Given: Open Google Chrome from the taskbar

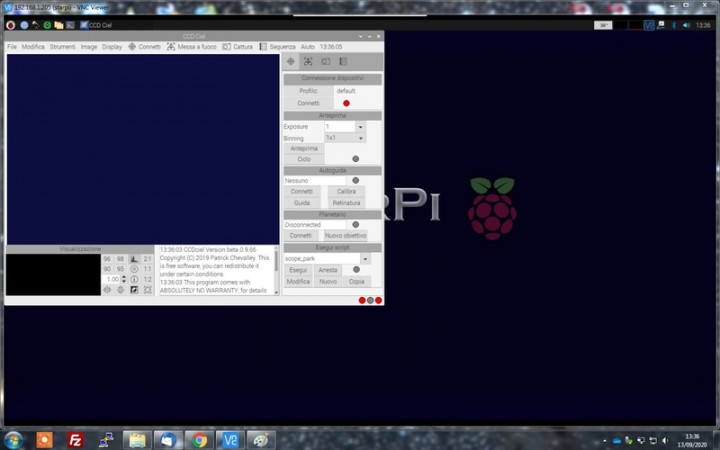Looking at the screenshot, I should (x=199, y=439).
